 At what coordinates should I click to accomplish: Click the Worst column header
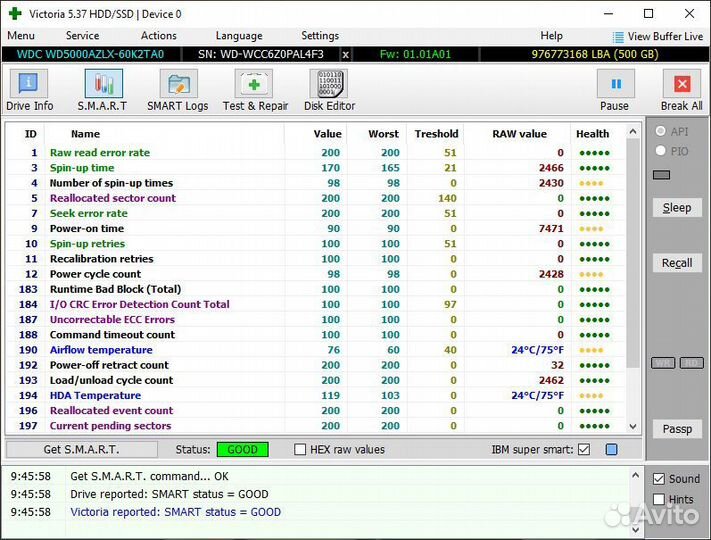point(383,134)
